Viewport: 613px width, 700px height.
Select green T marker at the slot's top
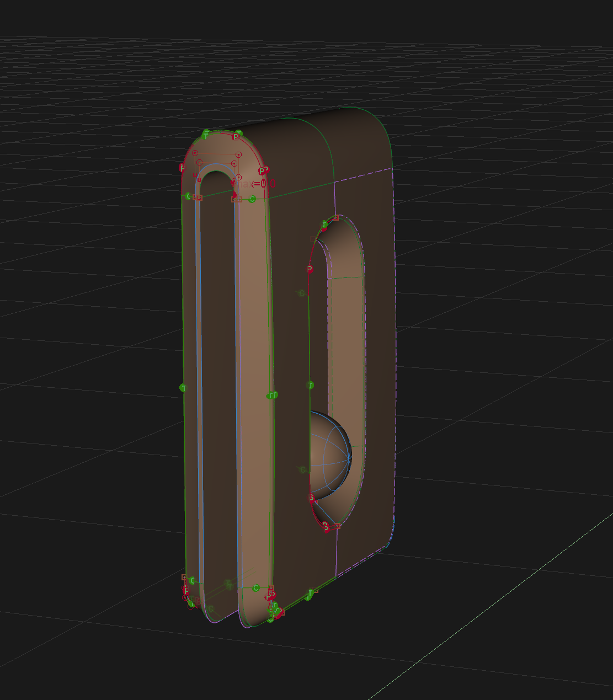tap(324, 225)
